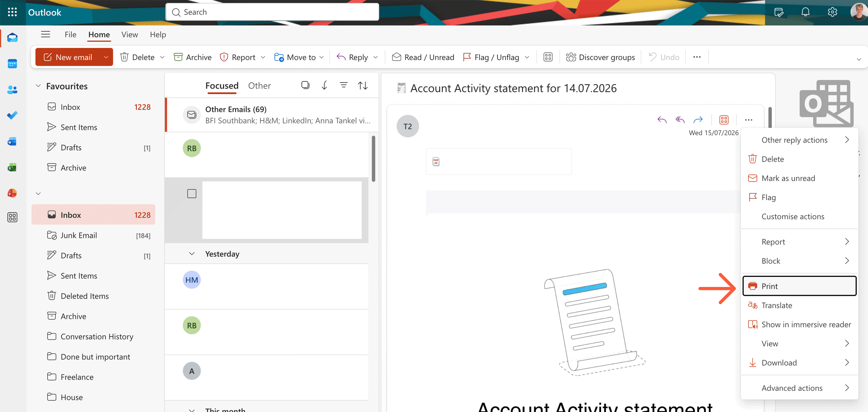Open the Apps icon in message header

[x=724, y=120]
